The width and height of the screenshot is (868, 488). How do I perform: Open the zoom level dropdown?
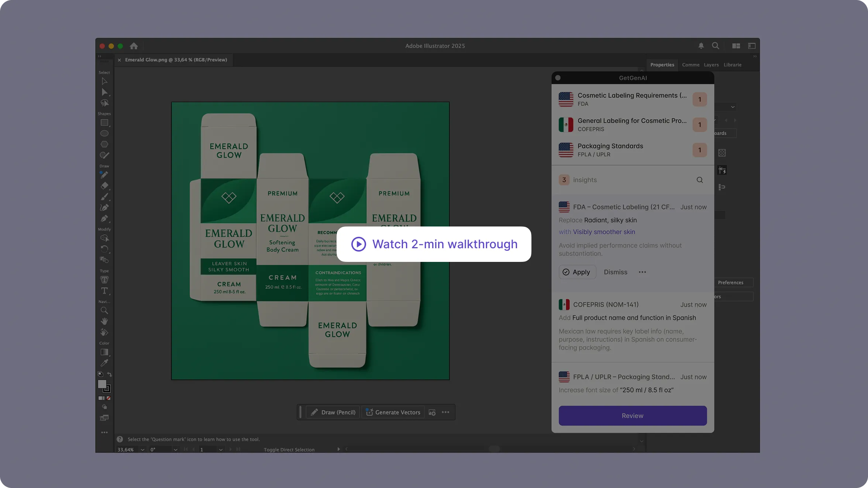(x=142, y=450)
